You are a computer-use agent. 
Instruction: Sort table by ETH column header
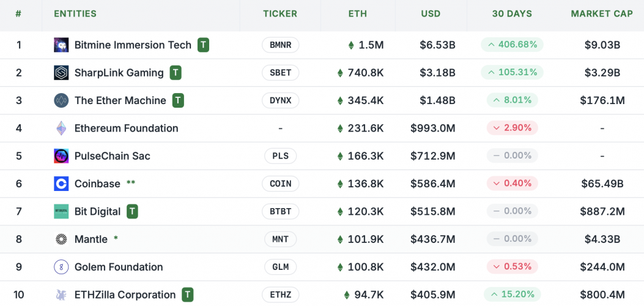coord(358,13)
